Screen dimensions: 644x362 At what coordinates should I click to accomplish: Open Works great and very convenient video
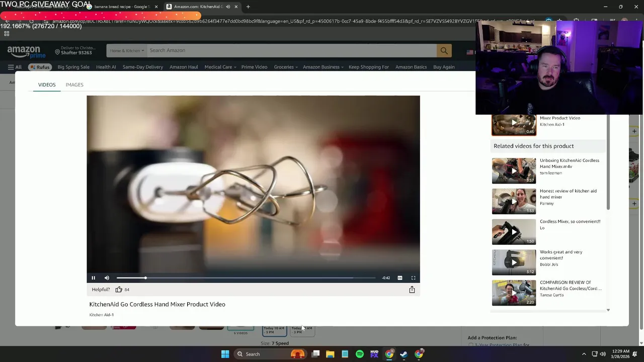click(514, 262)
